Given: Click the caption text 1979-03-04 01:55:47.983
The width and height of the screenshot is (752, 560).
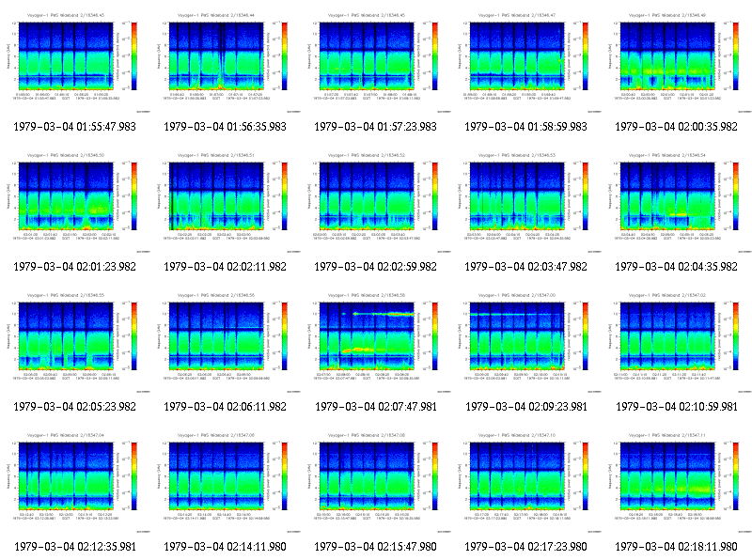Looking at the screenshot, I should coord(75,127).
